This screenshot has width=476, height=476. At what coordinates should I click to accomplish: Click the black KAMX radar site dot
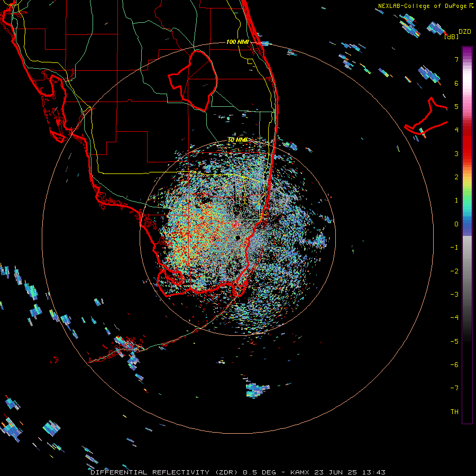tap(238, 237)
